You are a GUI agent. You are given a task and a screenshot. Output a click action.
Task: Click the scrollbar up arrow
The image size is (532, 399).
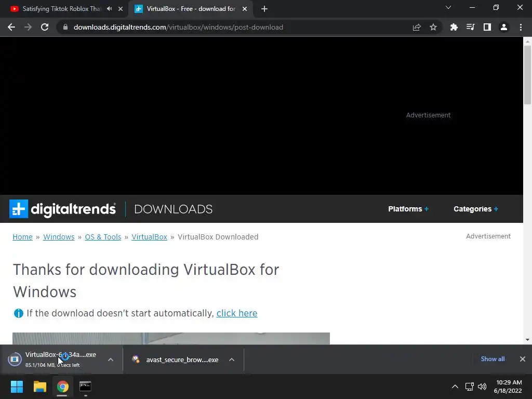[x=527, y=41]
